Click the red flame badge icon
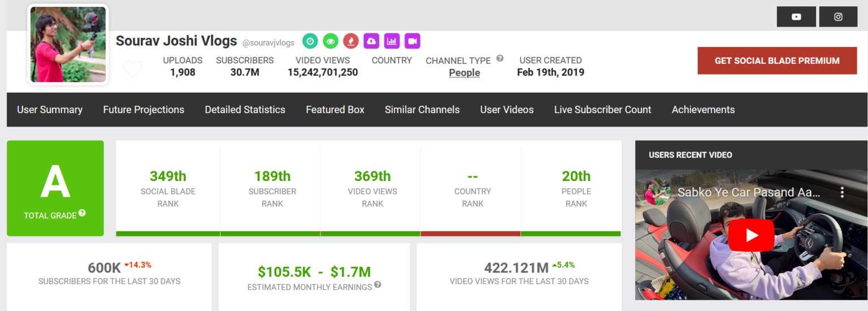The image size is (868, 311). pos(351,41)
